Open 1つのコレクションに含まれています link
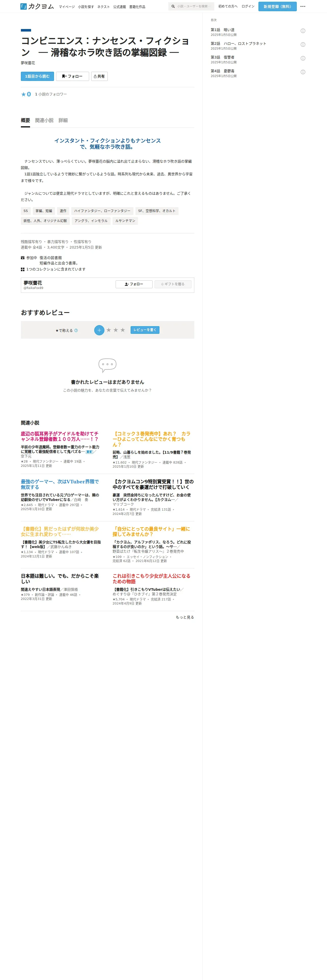This screenshot has height=980, width=327. tap(56, 269)
